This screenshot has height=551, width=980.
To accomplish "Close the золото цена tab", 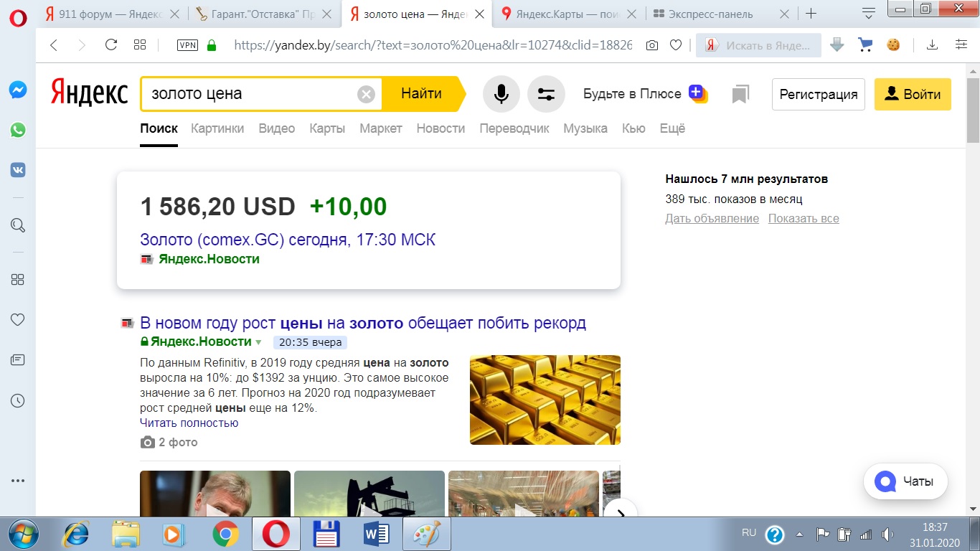I will pyautogui.click(x=479, y=14).
